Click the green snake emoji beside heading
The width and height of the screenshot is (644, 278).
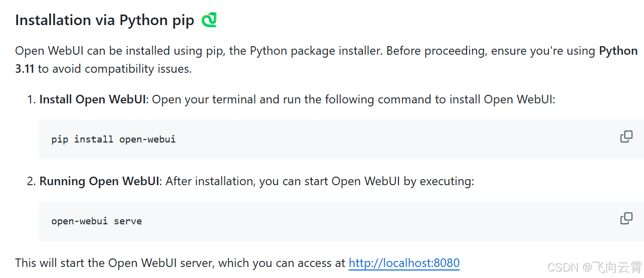(x=209, y=20)
